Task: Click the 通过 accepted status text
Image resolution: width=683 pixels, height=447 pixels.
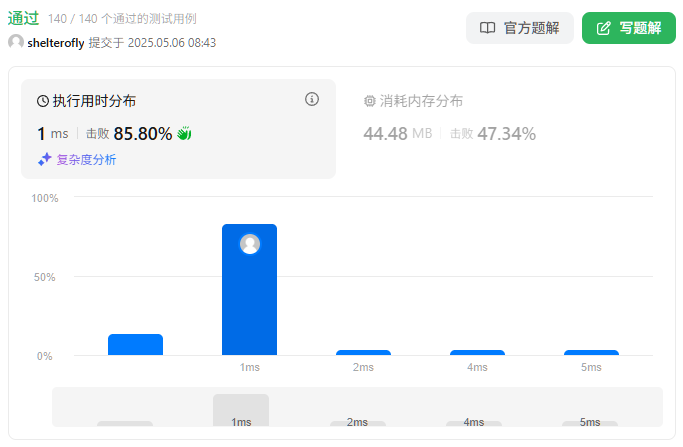Action: tap(24, 18)
